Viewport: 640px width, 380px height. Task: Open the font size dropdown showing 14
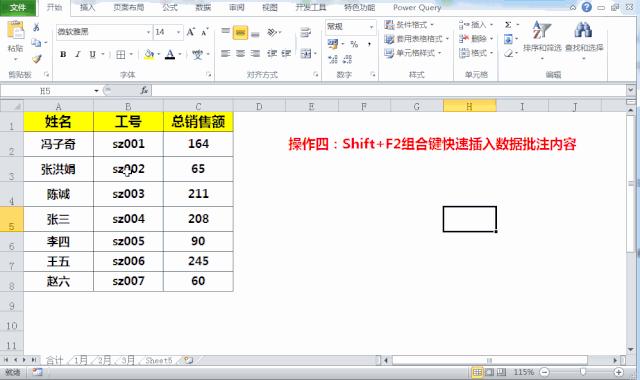pos(178,32)
